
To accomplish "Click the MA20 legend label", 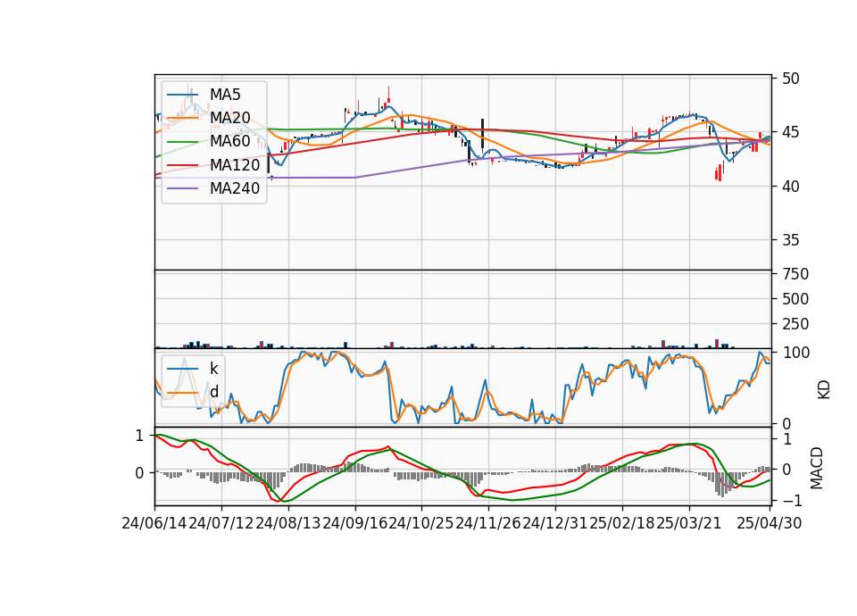I will (x=229, y=118).
